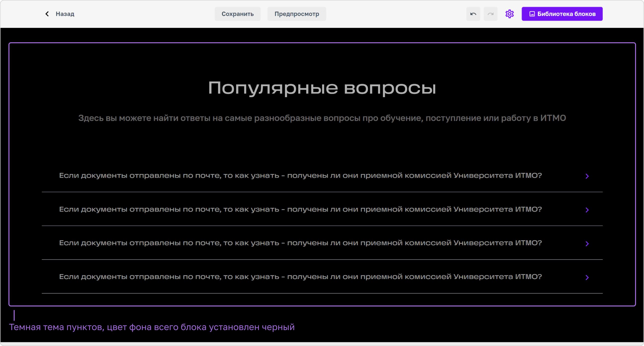Click the second Если документы отправлены question text
644x346 pixels.
click(x=300, y=209)
